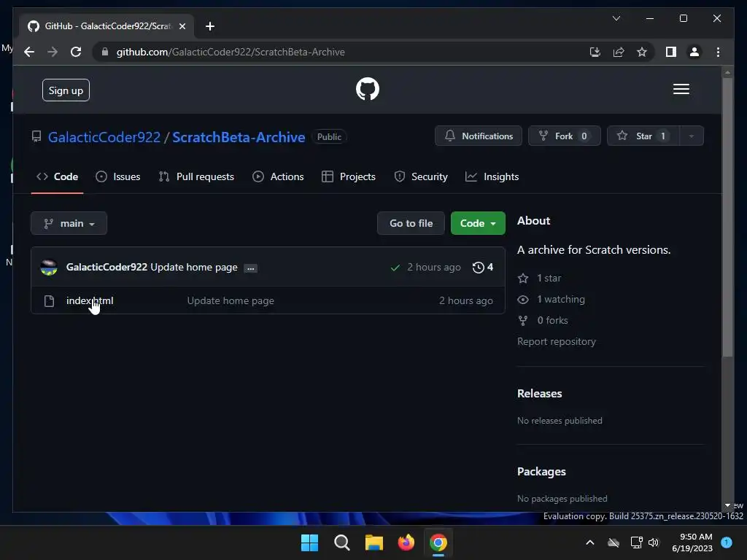This screenshot has width=747, height=560.
Task: Click the green commit status checkmark
Action: click(395, 268)
